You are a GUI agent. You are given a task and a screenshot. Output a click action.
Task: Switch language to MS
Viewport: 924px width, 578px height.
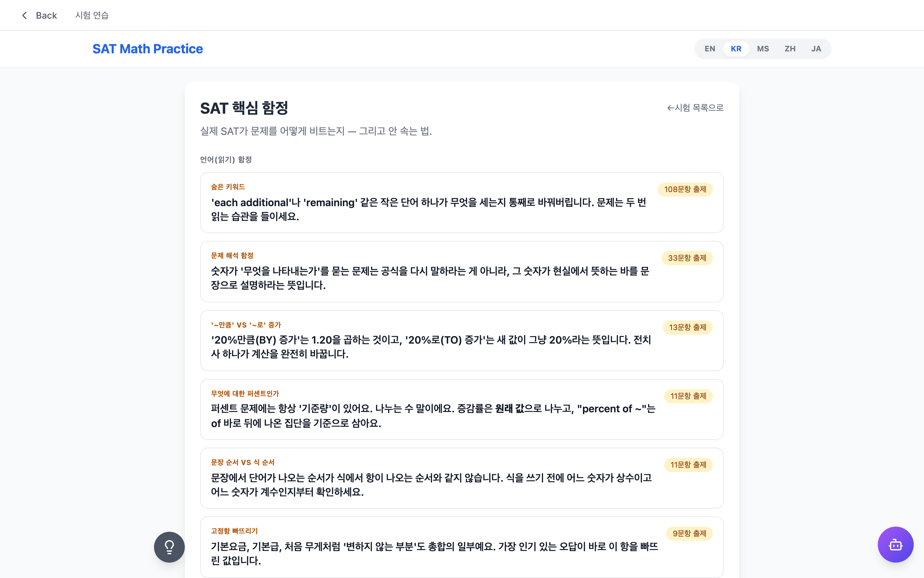tap(763, 49)
